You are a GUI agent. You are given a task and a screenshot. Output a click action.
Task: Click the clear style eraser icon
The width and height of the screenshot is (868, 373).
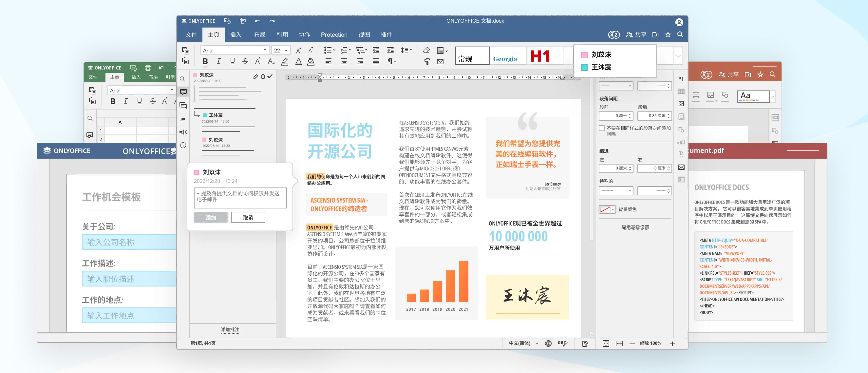[x=426, y=50]
